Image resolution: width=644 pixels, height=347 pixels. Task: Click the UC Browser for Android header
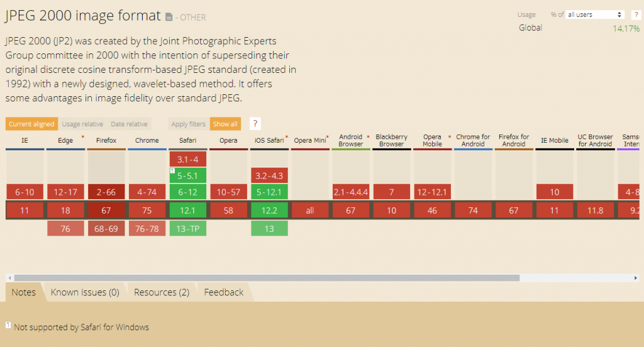point(595,140)
